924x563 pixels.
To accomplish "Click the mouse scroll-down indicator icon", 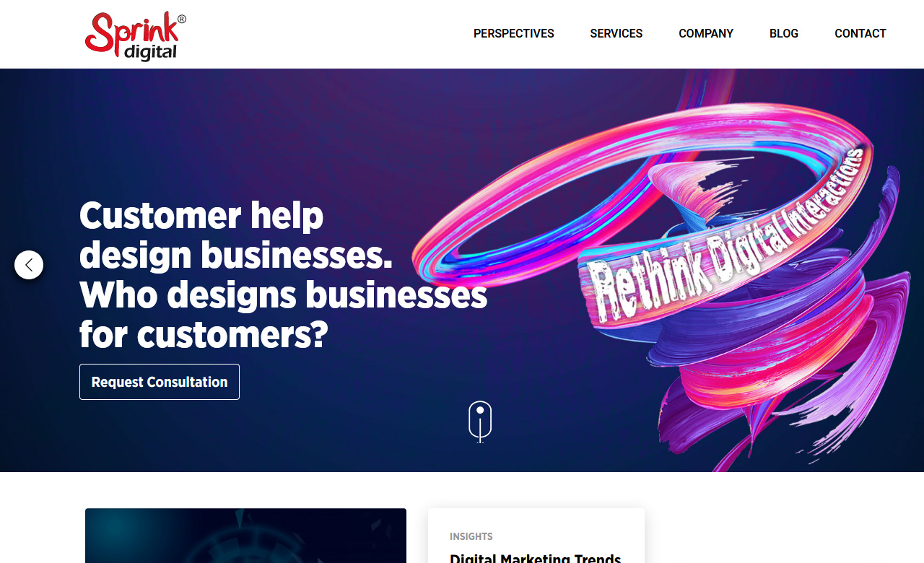I will 480,422.
